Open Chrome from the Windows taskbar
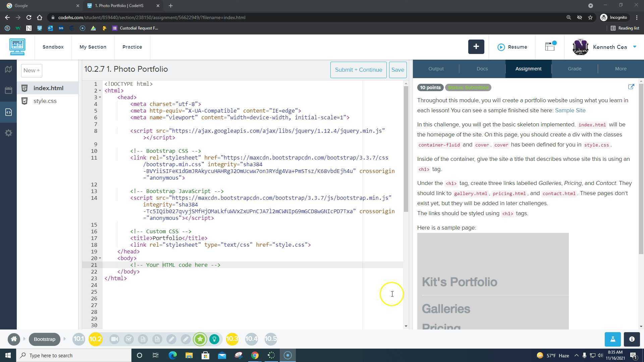 coord(255,355)
